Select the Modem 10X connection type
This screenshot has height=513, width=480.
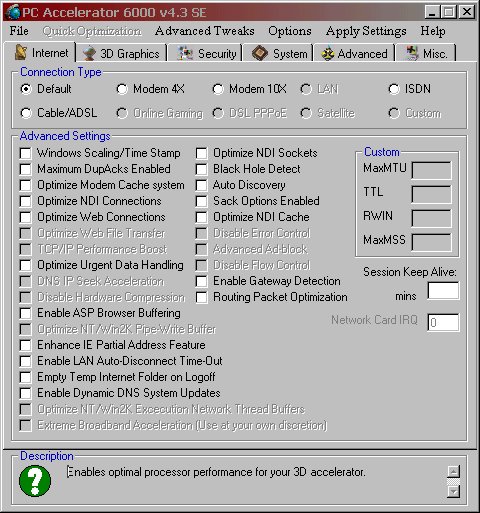(x=218, y=89)
